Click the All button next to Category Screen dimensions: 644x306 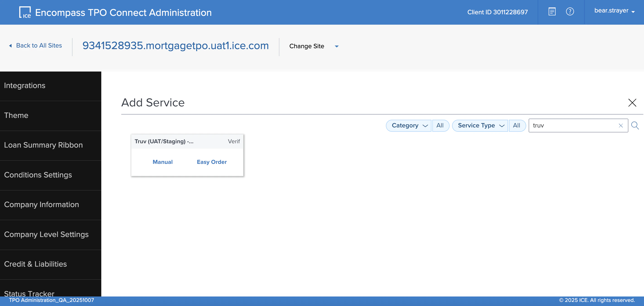[x=441, y=125]
